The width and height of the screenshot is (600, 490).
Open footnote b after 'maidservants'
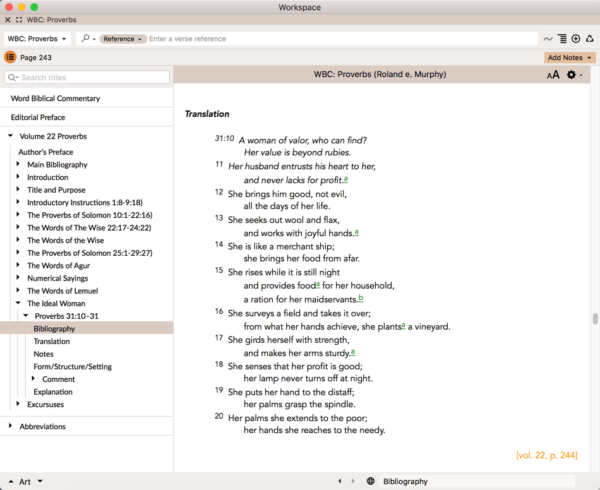click(x=361, y=298)
